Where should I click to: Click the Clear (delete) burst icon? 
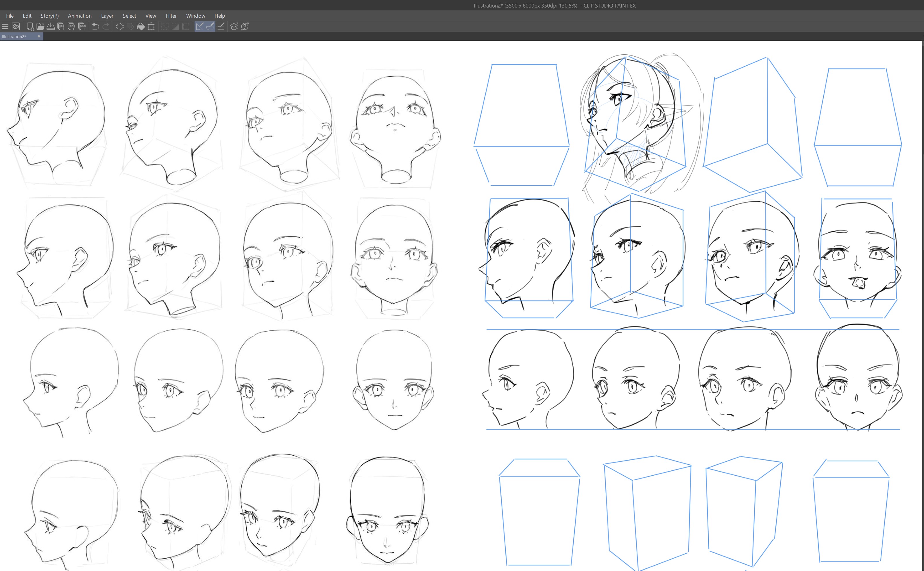coord(119,26)
